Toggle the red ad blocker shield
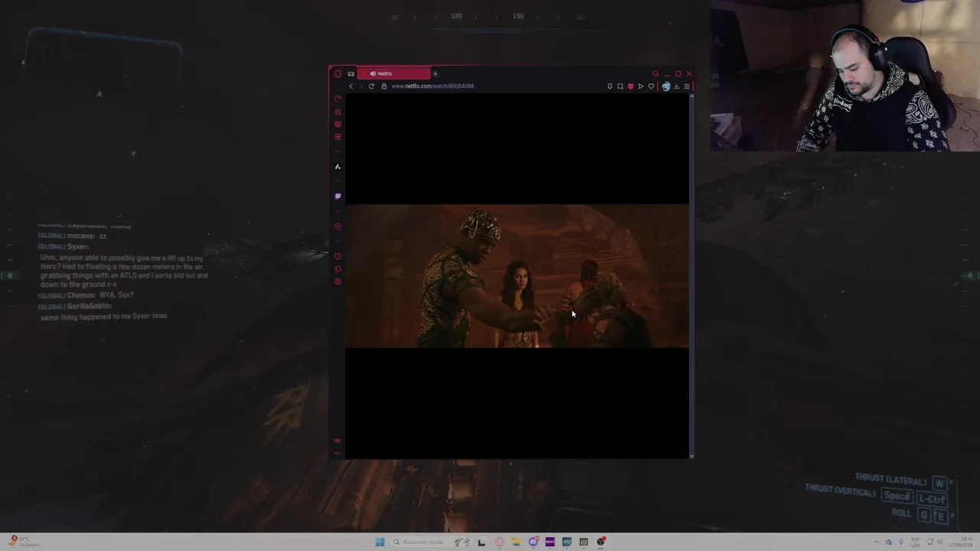Viewport: 980px width, 551px height. point(630,86)
